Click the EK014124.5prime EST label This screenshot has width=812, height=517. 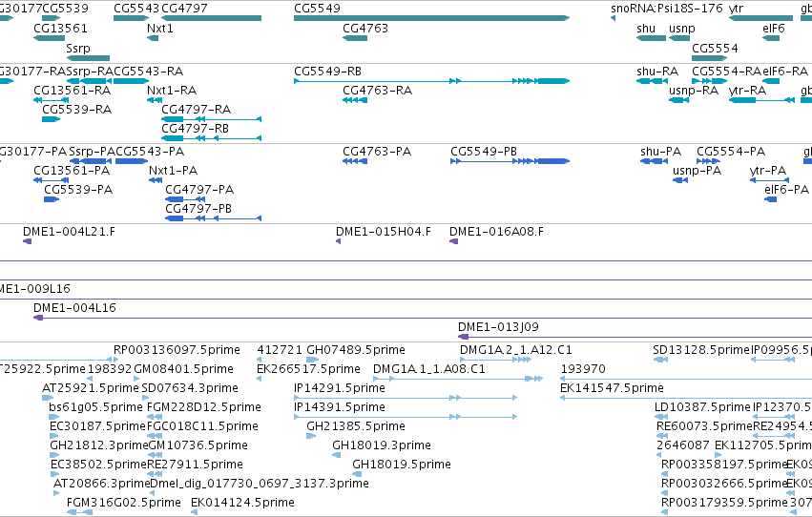(x=242, y=502)
